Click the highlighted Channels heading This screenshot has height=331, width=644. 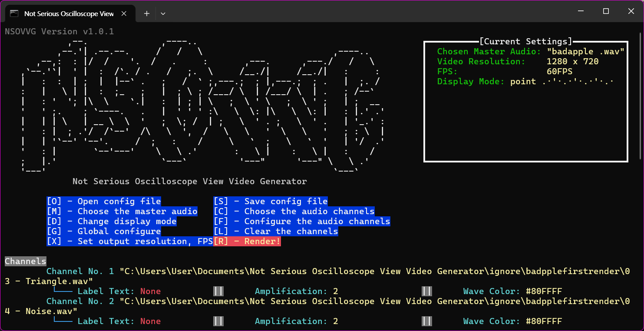tap(26, 261)
